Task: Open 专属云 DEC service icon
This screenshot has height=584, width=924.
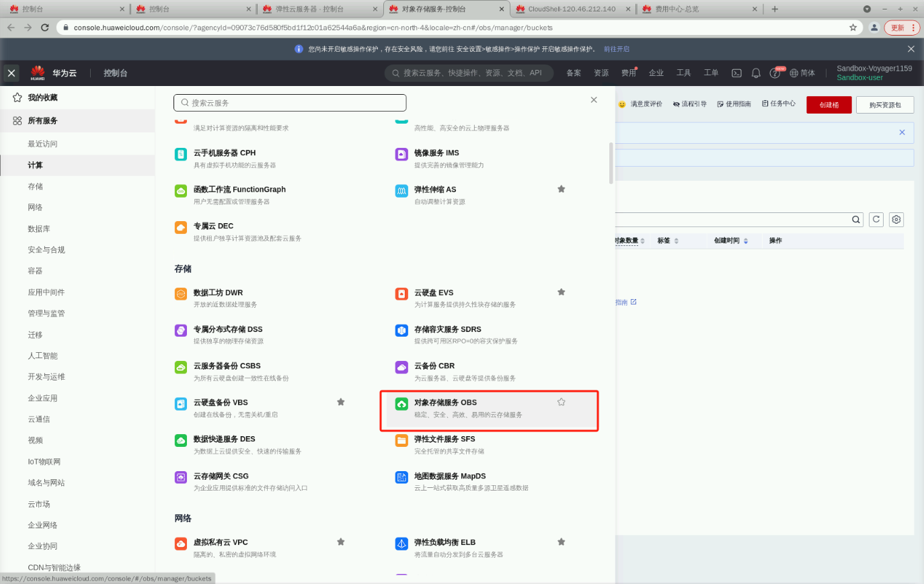Action: coord(181,228)
